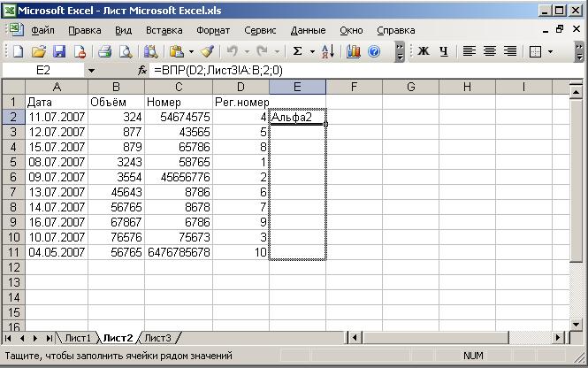Select column E header
The image size is (588, 368).
click(297, 87)
